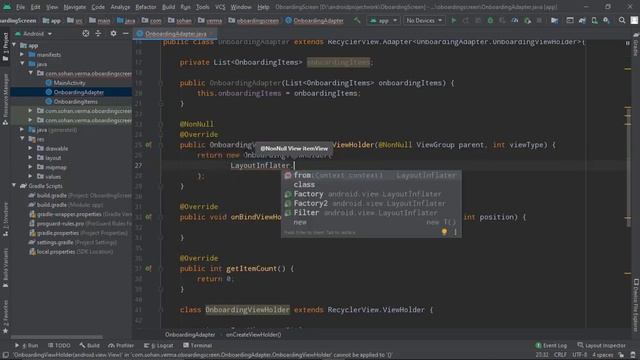Viewport: 640px width, 360px height.
Task: Hide the Project panel with the minus icon
Action: pyautogui.click(x=126, y=33)
